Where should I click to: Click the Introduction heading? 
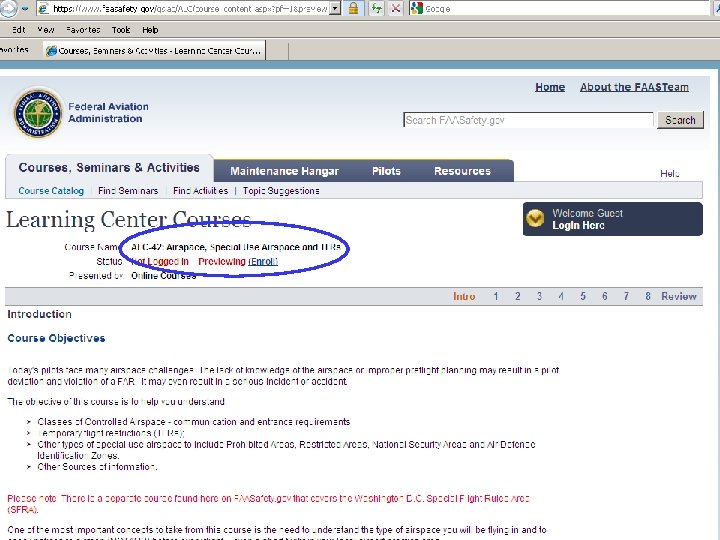39,314
